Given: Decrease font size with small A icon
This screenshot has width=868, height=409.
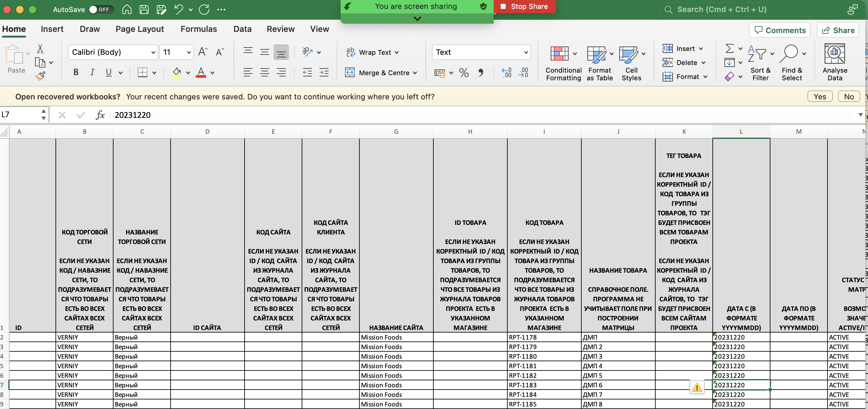Looking at the screenshot, I should (x=220, y=52).
